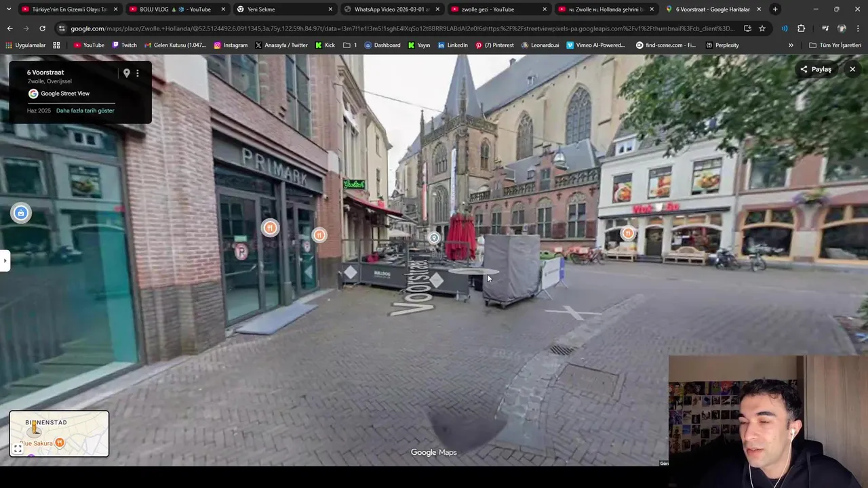
Task: Open the blue extension icon in toolbar
Action: pyautogui.click(x=785, y=28)
